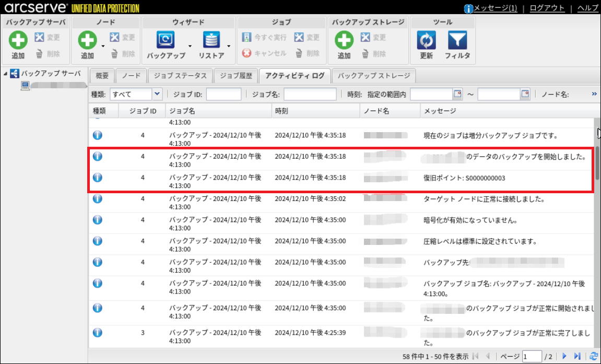Image resolution: width=601 pixels, height=364 pixels.
Task: Click the Add Node green plus icon
Action: point(87,40)
